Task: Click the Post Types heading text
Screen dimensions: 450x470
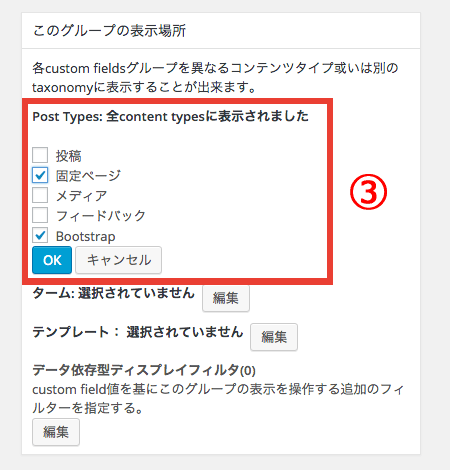Action: click(170, 116)
